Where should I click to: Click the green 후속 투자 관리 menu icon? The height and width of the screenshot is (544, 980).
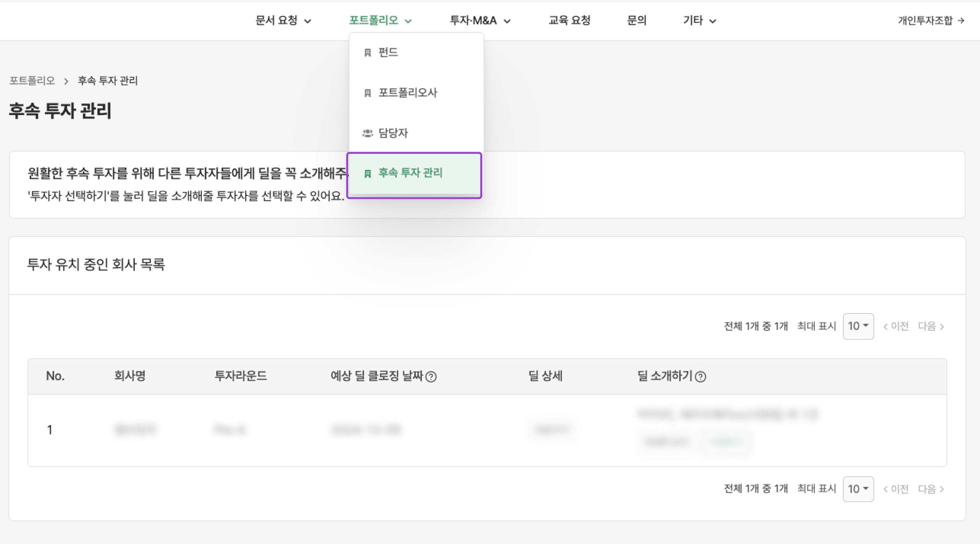(367, 174)
